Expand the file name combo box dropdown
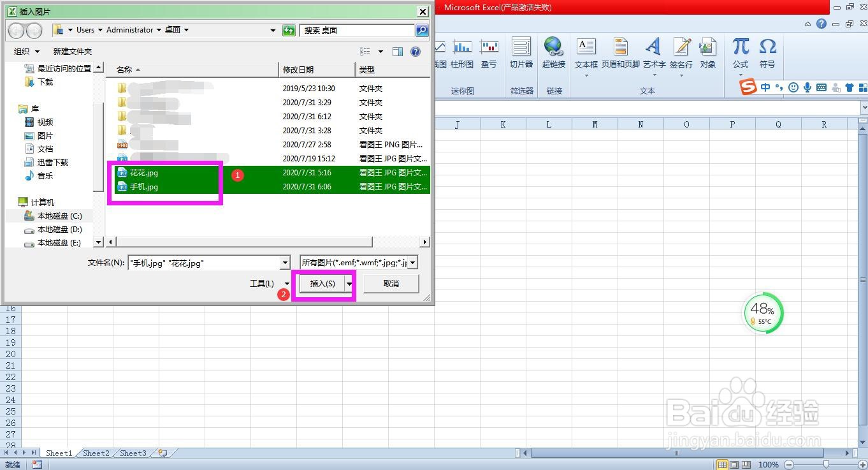 coord(285,263)
